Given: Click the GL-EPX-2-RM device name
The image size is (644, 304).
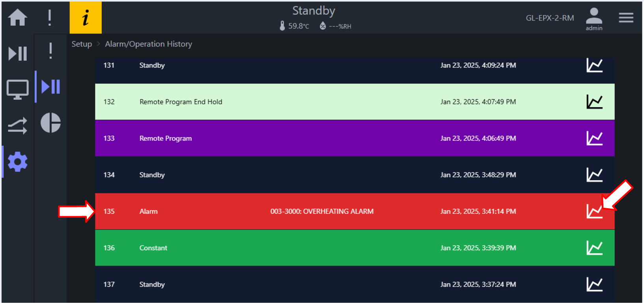Looking at the screenshot, I should [550, 18].
